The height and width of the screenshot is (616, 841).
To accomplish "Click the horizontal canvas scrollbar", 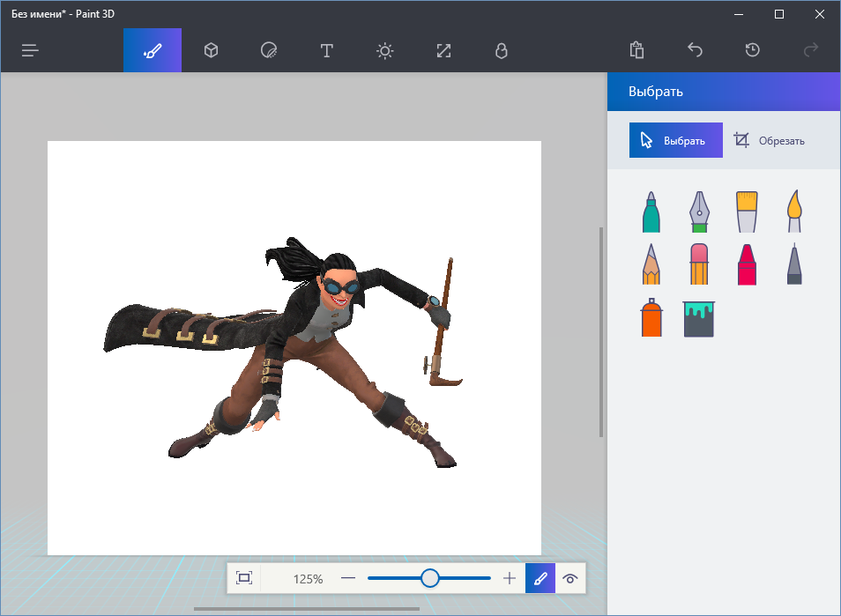I will [x=307, y=608].
